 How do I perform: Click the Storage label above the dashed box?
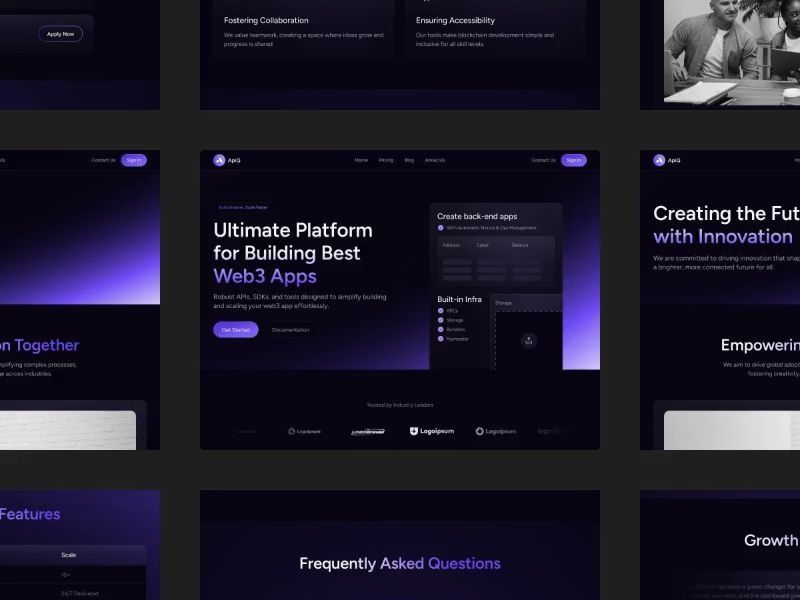tap(503, 303)
